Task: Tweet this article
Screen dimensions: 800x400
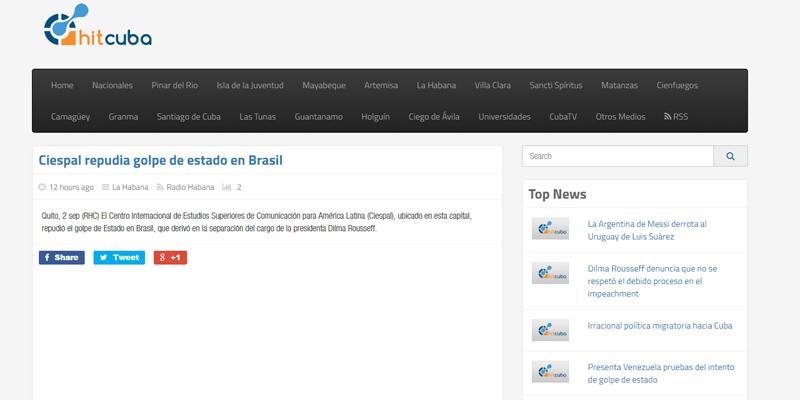Action: point(119,257)
